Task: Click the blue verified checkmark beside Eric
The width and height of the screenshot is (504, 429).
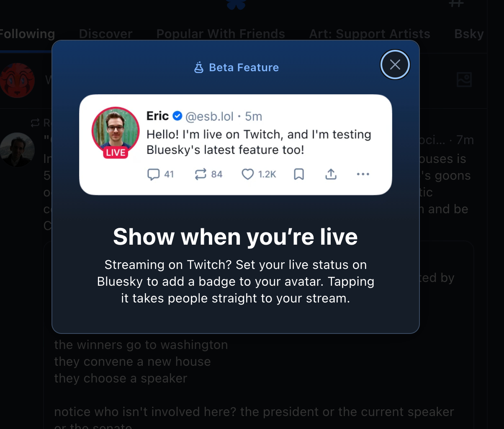Action: click(x=177, y=116)
